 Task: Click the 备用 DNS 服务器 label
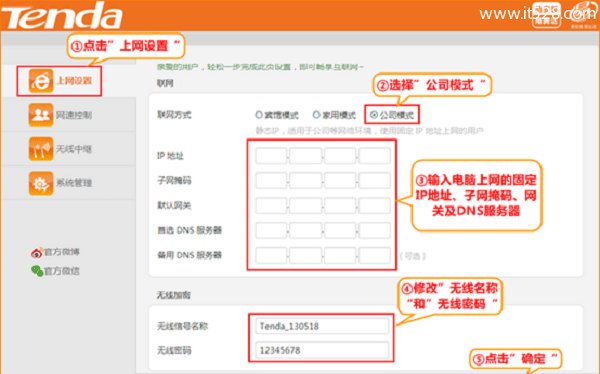(189, 255)
